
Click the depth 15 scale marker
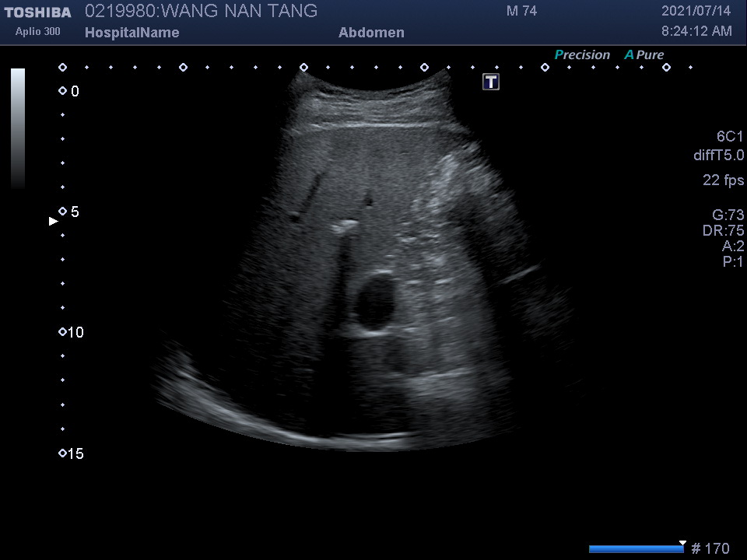point(63,453)
